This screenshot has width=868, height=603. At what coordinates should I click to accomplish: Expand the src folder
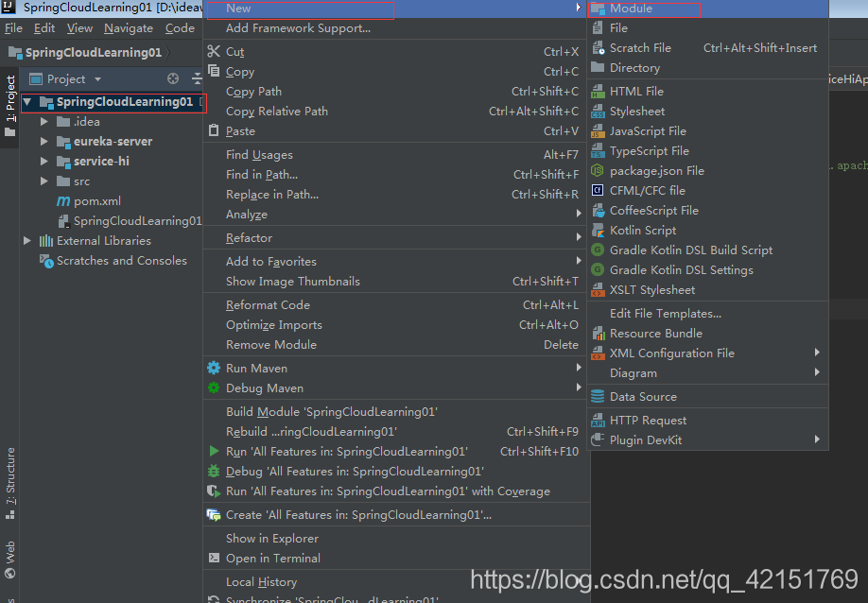pyautogui.click(x=43, y=181)
